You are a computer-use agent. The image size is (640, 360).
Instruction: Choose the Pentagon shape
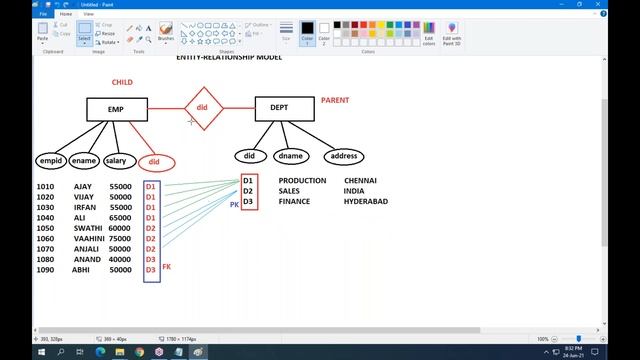pyautogui.click(x=200, y=33)
